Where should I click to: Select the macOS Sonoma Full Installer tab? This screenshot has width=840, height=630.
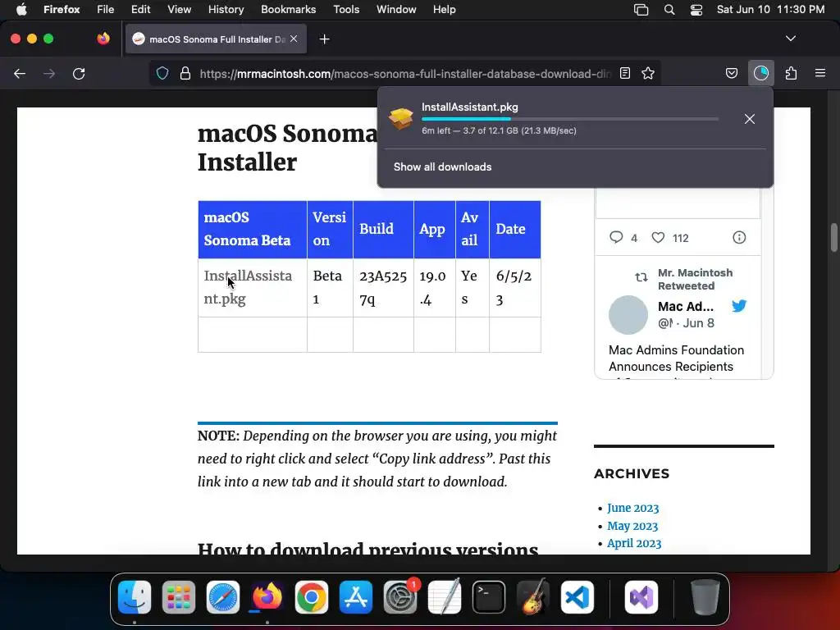pyautogui.click(x=216, y=39)
